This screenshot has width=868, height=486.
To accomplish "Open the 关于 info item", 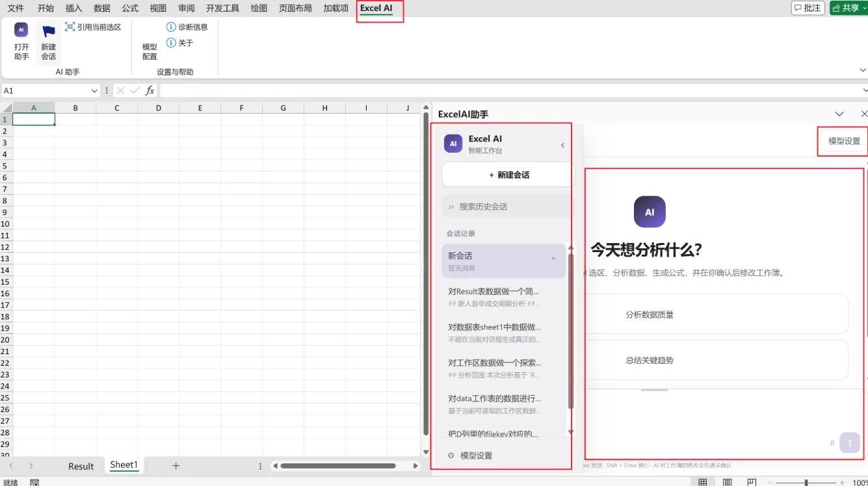I will tap(180, 43).
